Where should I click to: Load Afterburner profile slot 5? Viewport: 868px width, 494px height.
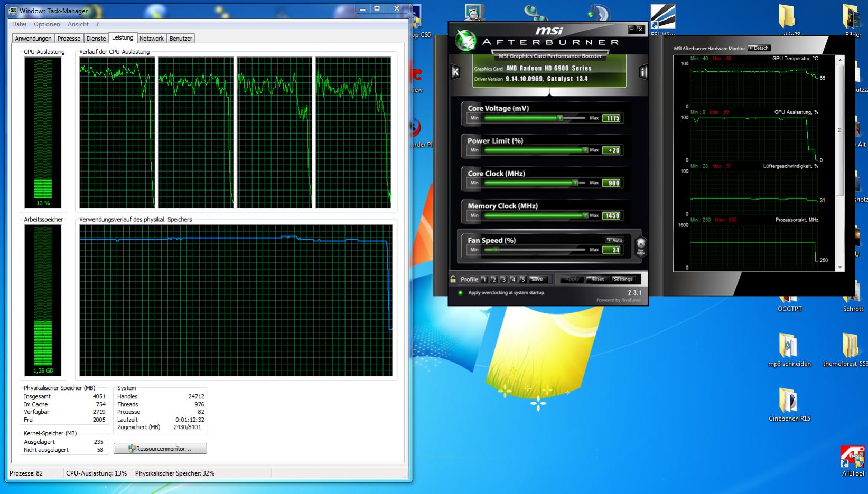(x=522, y=279)
